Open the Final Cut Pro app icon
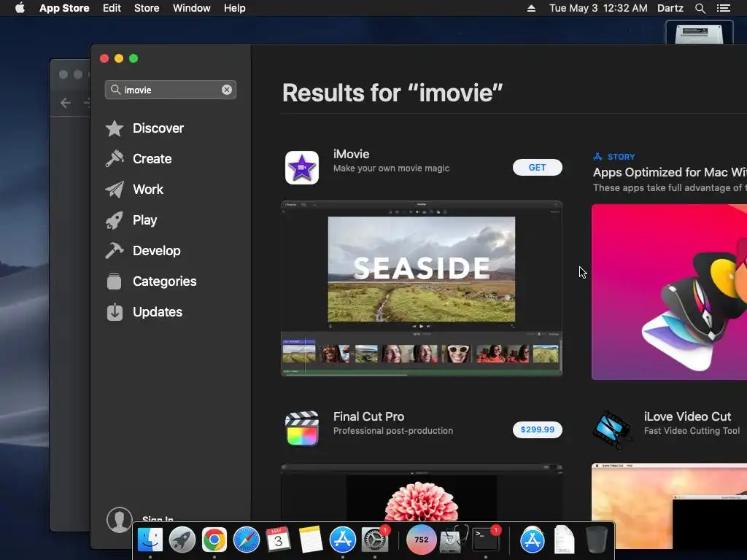This screenshot has height=560, width=747. click(301, 429)
